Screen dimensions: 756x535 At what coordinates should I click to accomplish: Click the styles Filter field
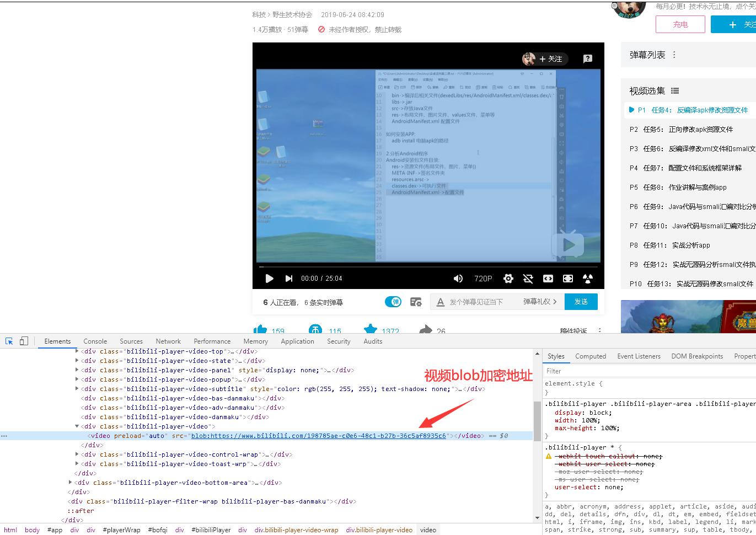tap(650, 371)
